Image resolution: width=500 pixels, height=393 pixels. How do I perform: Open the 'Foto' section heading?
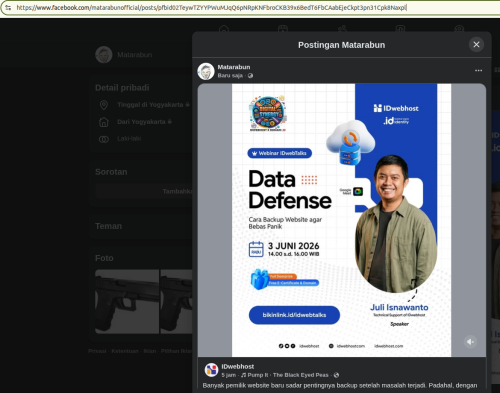[104, 258]
